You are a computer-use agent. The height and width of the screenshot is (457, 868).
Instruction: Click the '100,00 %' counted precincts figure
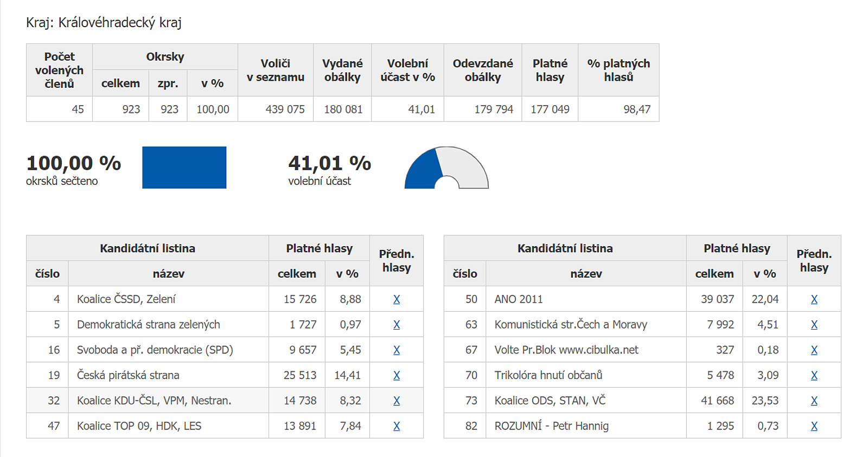click(x=74, y=163)
